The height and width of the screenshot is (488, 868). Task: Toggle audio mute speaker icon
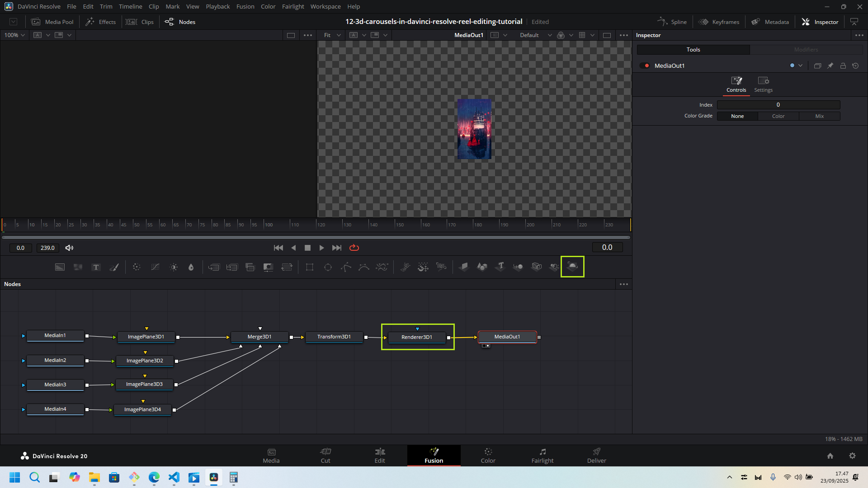(x=69, y=248)
